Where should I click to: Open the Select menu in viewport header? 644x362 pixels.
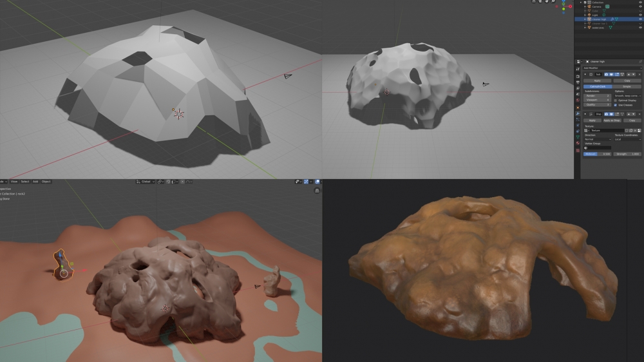click(24, 182)
